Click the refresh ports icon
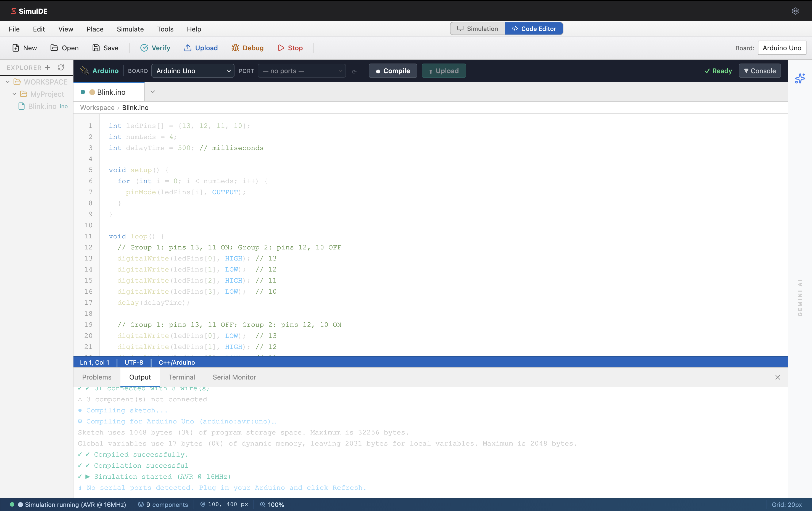 354,71
